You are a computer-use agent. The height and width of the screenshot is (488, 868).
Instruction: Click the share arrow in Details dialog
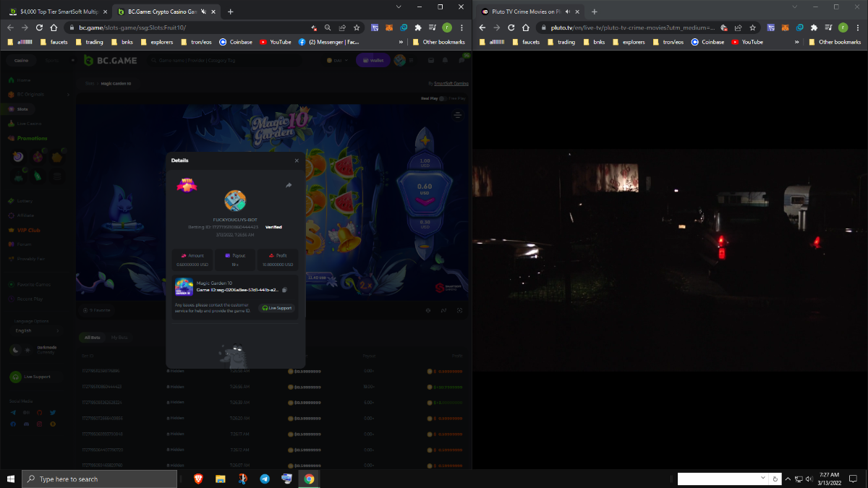289,185
